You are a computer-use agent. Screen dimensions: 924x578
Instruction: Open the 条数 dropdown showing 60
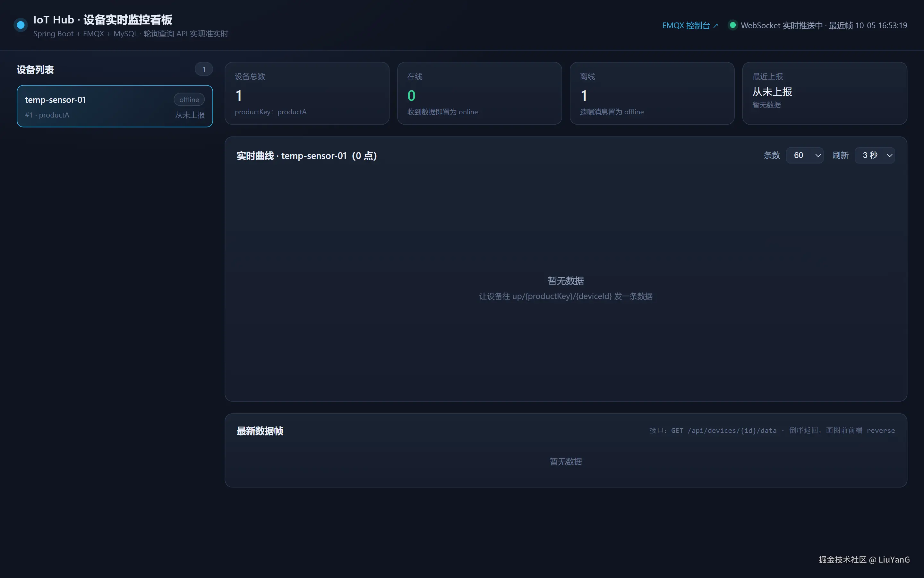(805, 155)
